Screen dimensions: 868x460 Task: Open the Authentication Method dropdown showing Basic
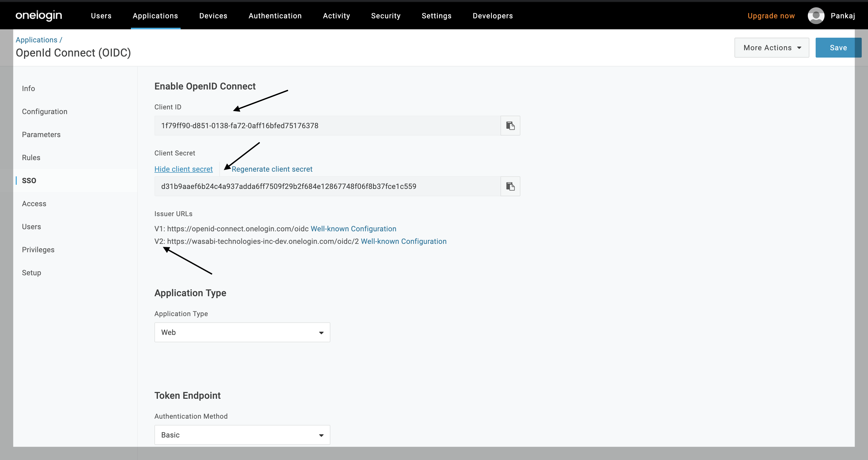(242, 435)
